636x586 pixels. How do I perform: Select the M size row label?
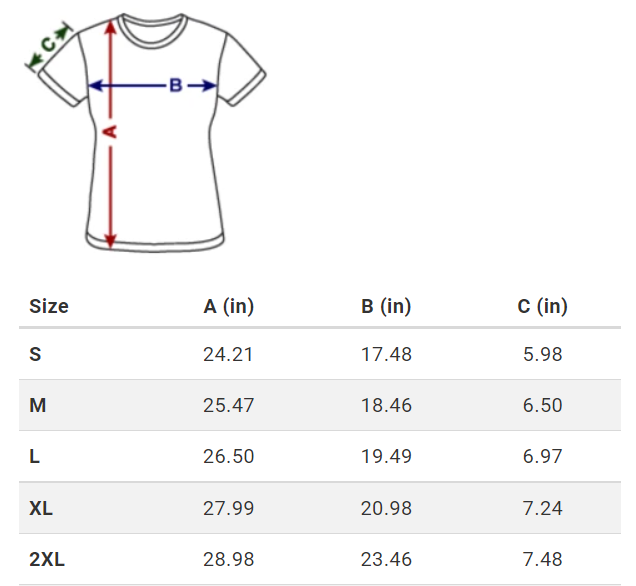pos(38,405)
